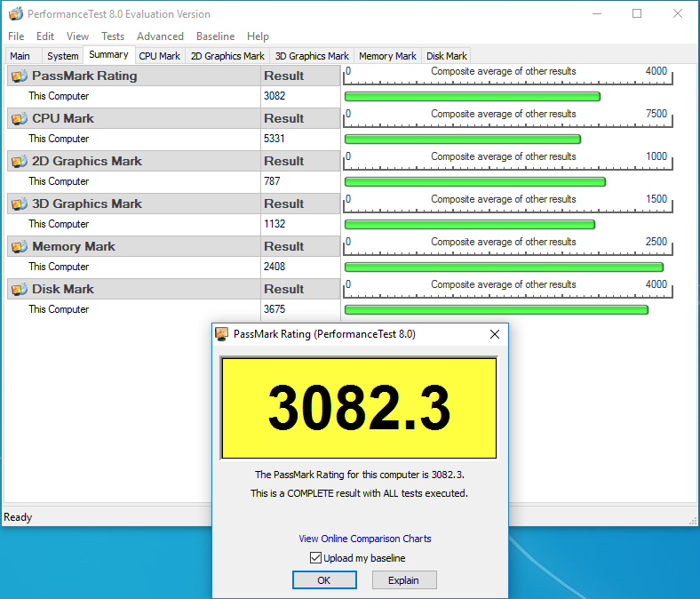
Task: Select the Summary tab
Action: pyautogui.click(x=108, y=55)
